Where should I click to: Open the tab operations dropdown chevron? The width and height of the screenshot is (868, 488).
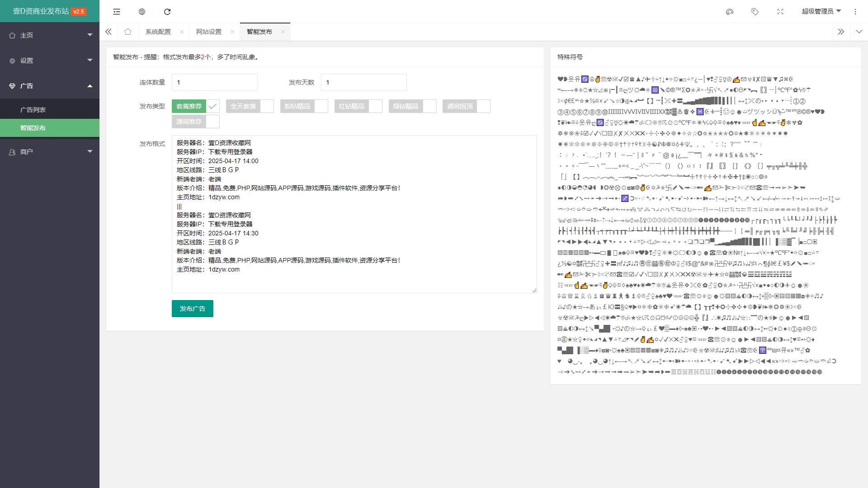click(x=859, y=32)
